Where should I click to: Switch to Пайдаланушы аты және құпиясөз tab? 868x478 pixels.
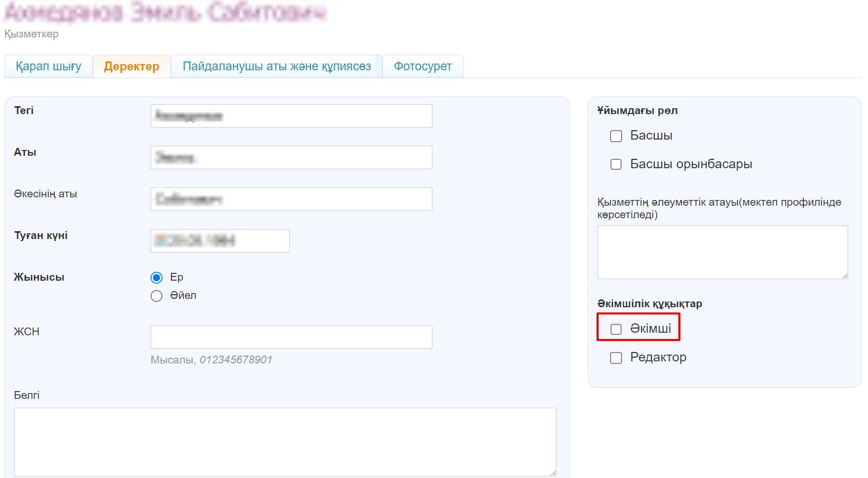pyautogui.click(x=277, y=67)
